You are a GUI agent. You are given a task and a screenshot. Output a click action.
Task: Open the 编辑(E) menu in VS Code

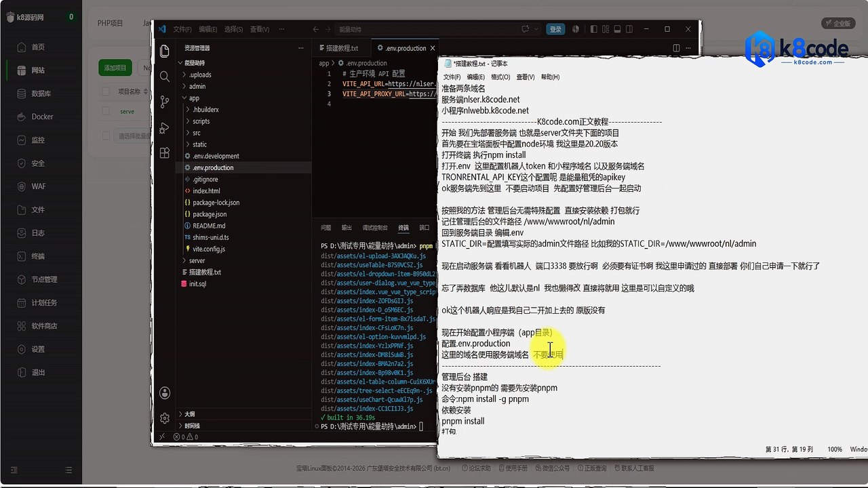(x=208, y=29)
